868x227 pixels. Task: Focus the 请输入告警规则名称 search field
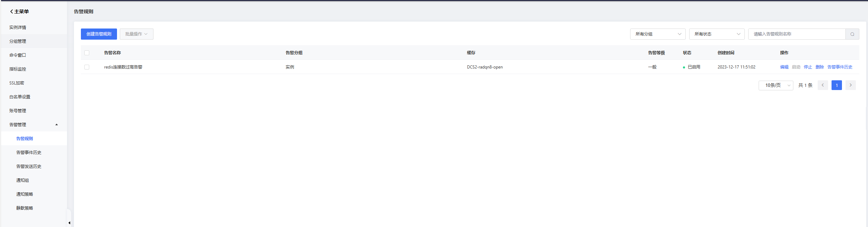point(796,34)
